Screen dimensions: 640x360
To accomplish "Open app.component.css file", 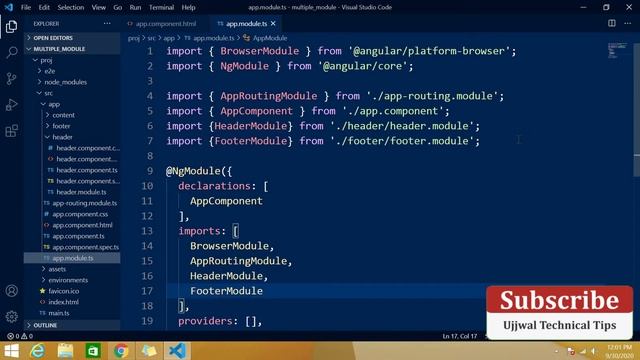I will (80, 214).
